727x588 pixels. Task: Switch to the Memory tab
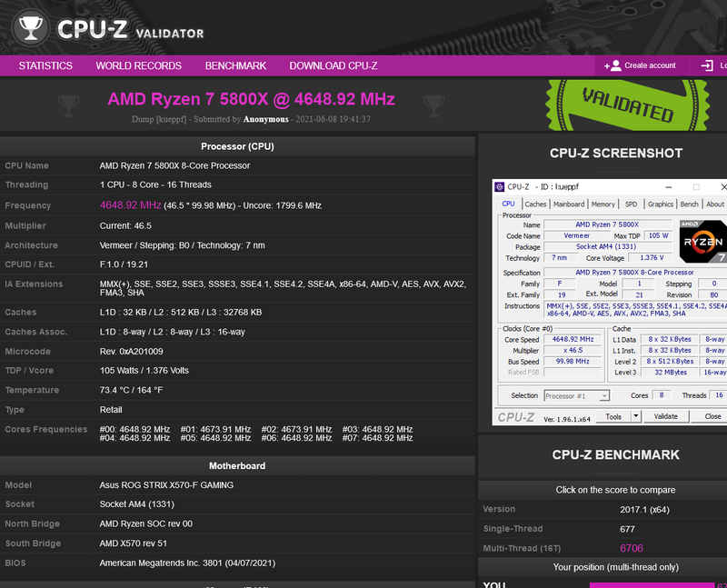click(x=603, y=204)
